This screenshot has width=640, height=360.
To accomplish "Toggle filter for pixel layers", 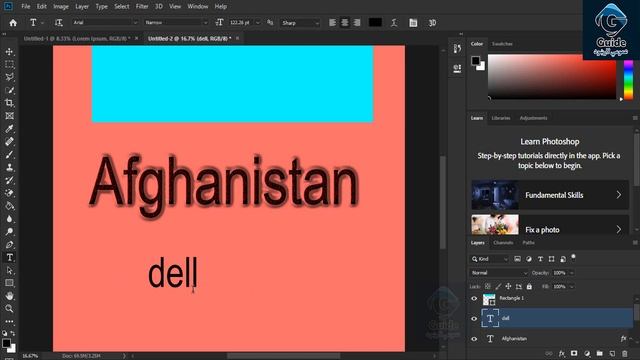I will (518, 259).
